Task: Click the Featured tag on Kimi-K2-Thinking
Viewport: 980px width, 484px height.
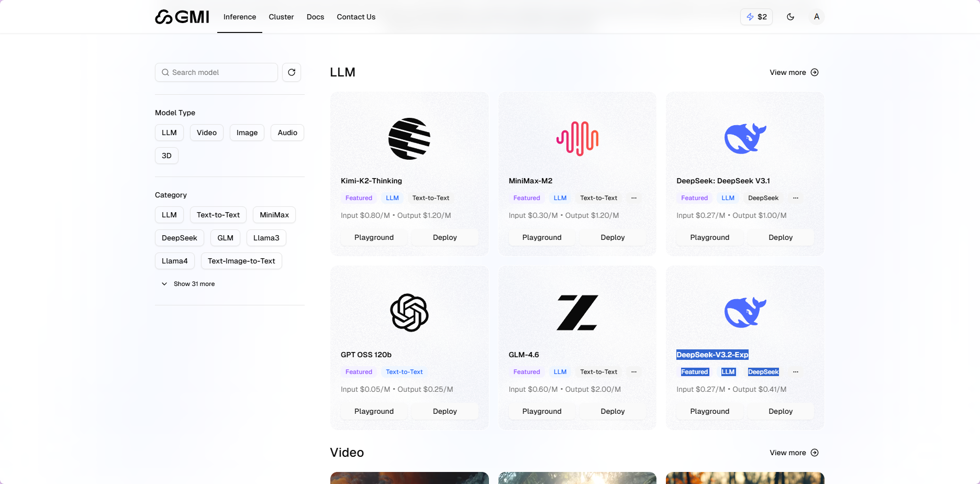Action: pos(359,198)
